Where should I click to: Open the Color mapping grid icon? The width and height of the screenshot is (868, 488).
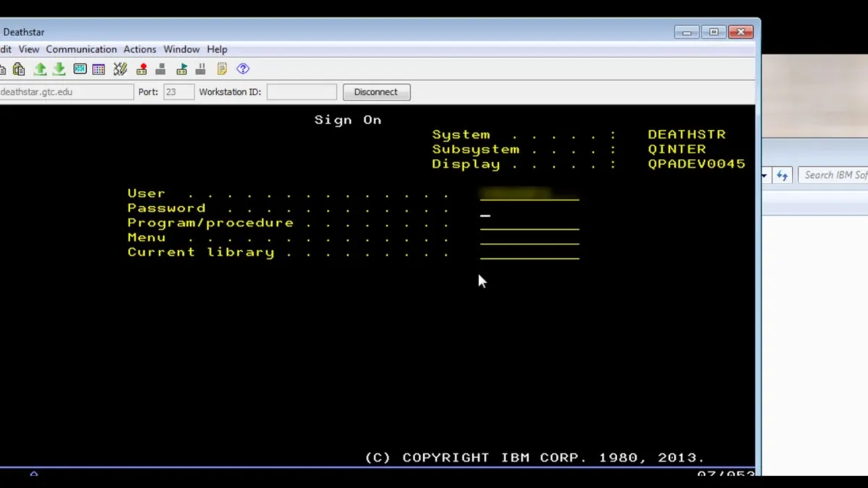point(99,69)
